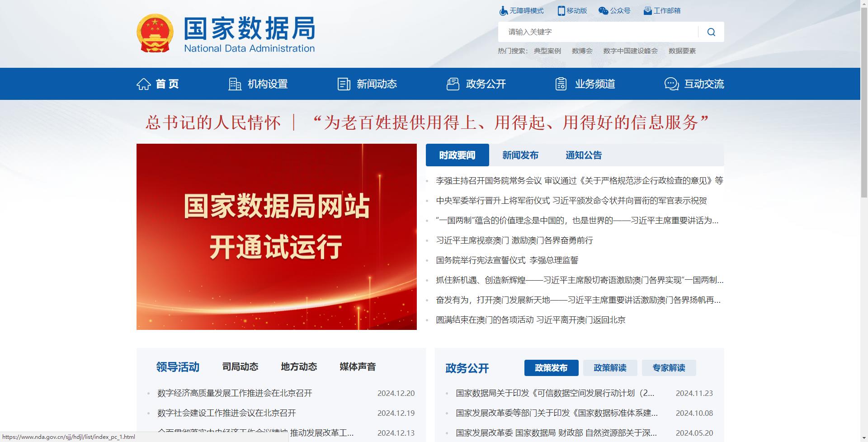The height and width of the screenshot is (442, 868).
Task: Select the 政策解读 tab
Action: [610, 368]
